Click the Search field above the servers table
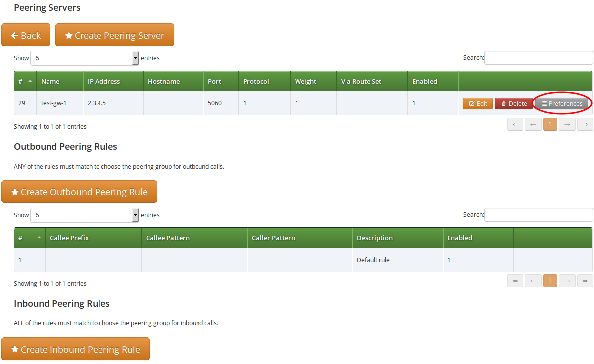Viewport: 594px width, 364px height. point(538,58)
